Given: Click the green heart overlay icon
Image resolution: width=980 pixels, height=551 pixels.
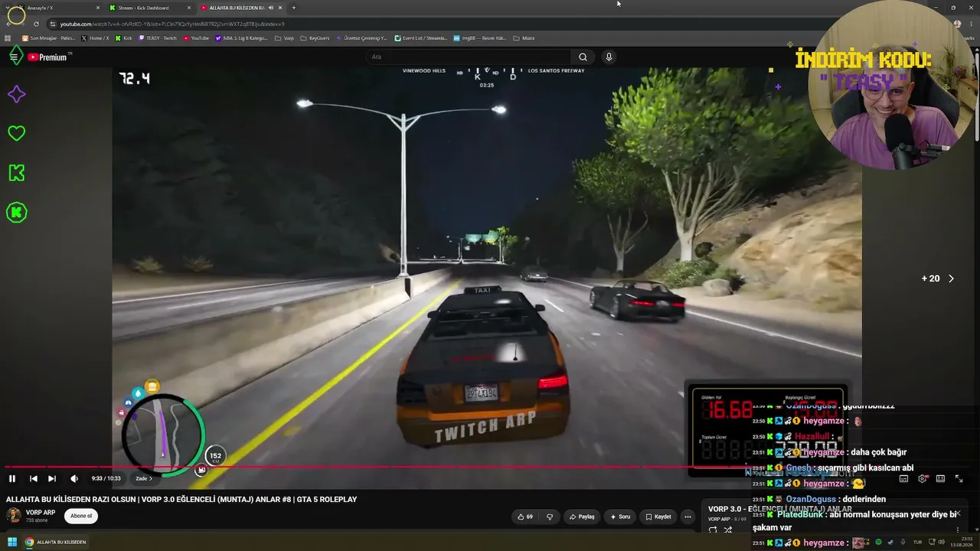Looking at the screenshot, I should (x=16, y=133).
